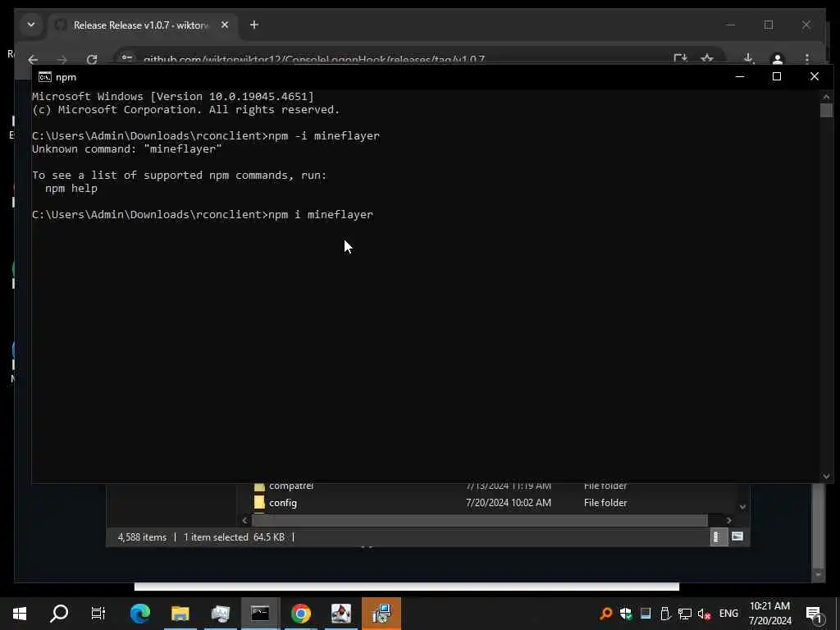Bookmark this page with the star icon
The height and width of the screenshot is (630, 840).
pyautogui.click(x=707, y=58)
